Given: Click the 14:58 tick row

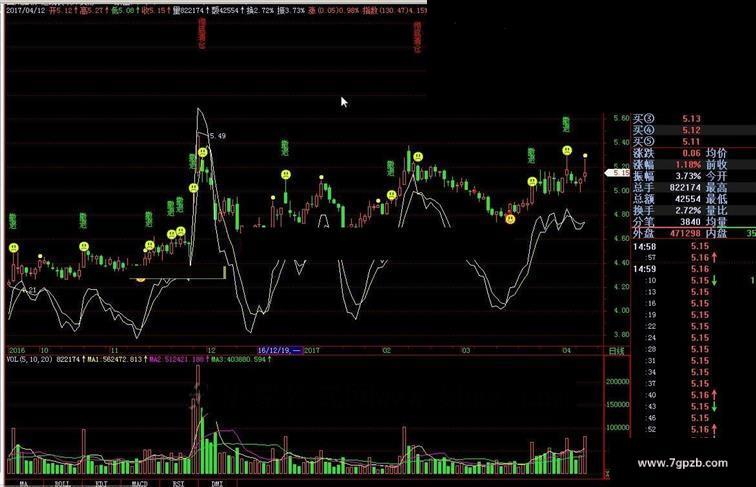Looking at the screenshot, I should pos(694,246).
